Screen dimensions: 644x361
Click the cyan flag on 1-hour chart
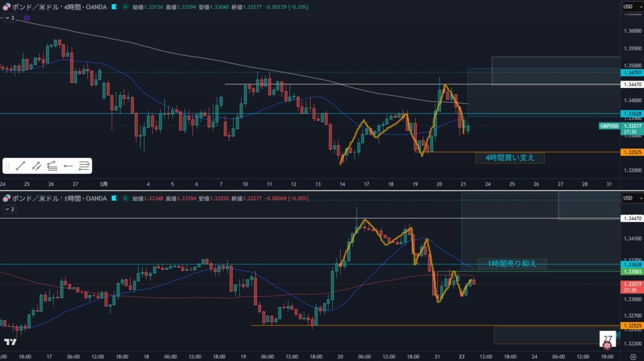113,199
